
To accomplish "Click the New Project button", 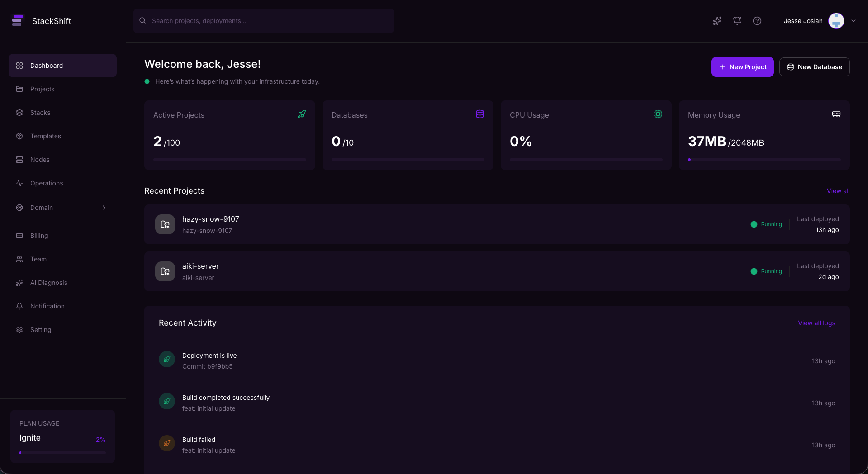I will [x=743, y=67].
